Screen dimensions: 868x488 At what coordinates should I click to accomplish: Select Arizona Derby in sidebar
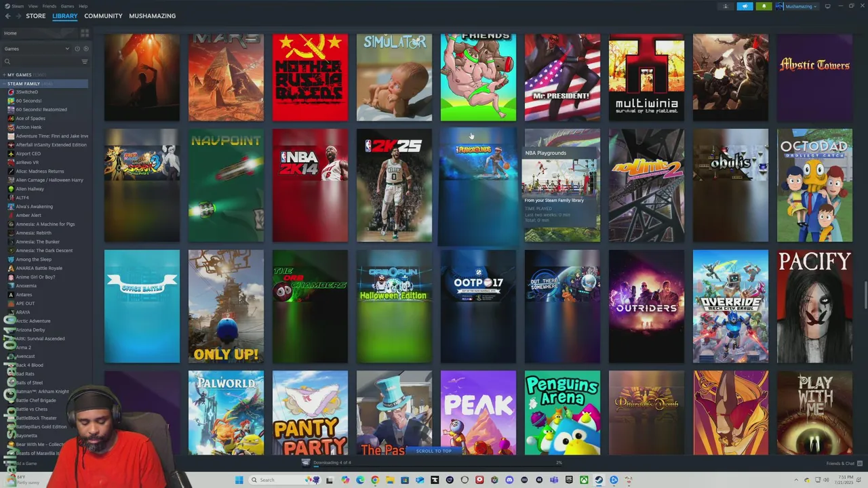click(31, 329)
